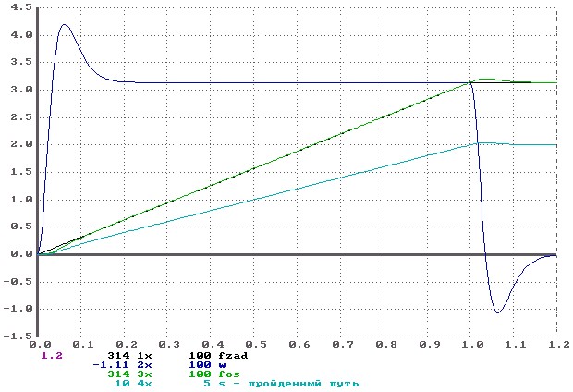Click the y-axis label '-1.0'
Viewport: 573px width, 392px height.
[18, 309]
